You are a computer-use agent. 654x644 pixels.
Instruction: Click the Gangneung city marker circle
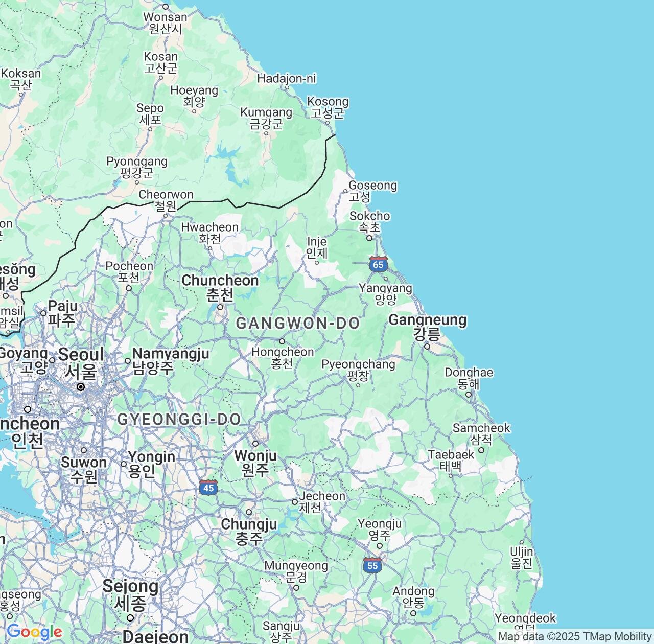(x=427, y=347)
